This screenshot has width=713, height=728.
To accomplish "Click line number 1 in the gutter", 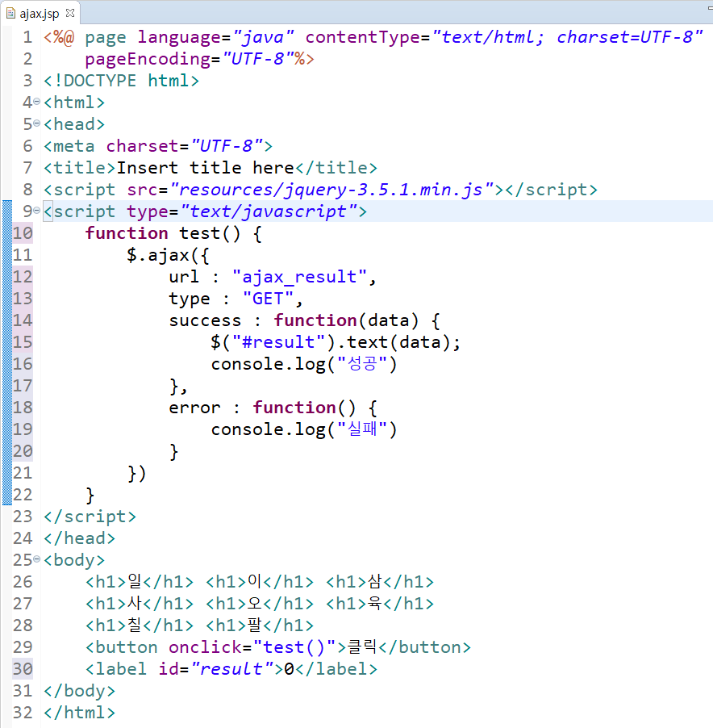I will coord(27,37).
